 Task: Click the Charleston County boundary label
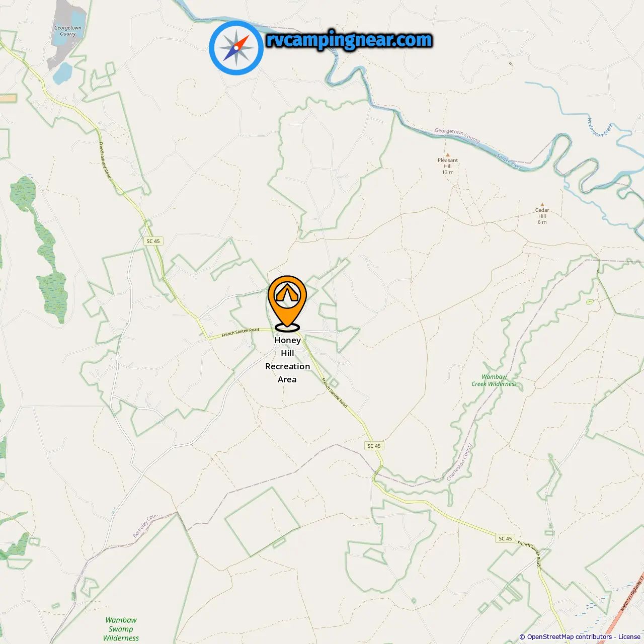click(x=460, y=462)
